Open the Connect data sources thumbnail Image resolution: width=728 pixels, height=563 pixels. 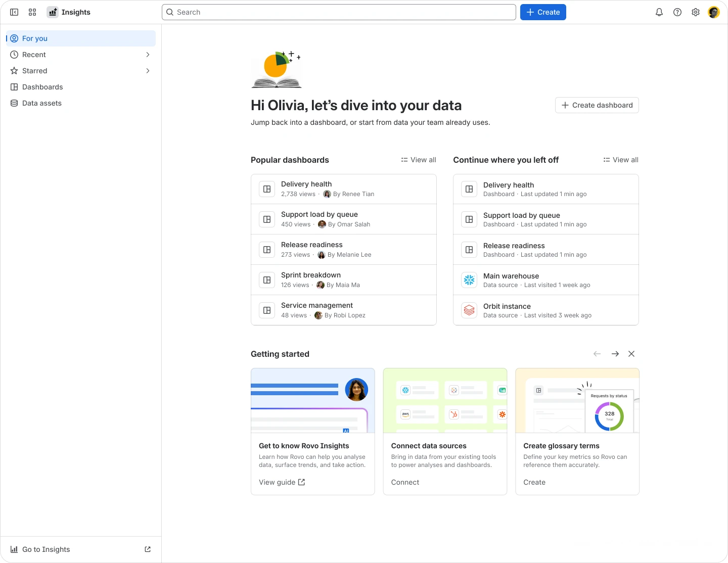click(x=445, y=400)
